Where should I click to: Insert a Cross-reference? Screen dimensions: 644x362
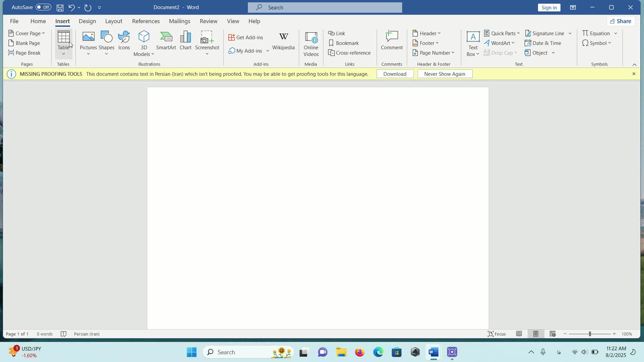pyautogui.click(x=349, y=53)
